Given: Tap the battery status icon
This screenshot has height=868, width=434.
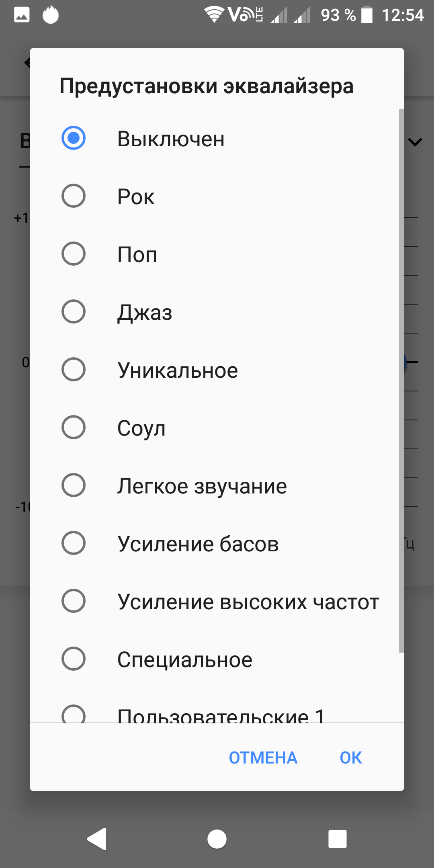Looking at the screenshot, I should (x=366, y=15).
